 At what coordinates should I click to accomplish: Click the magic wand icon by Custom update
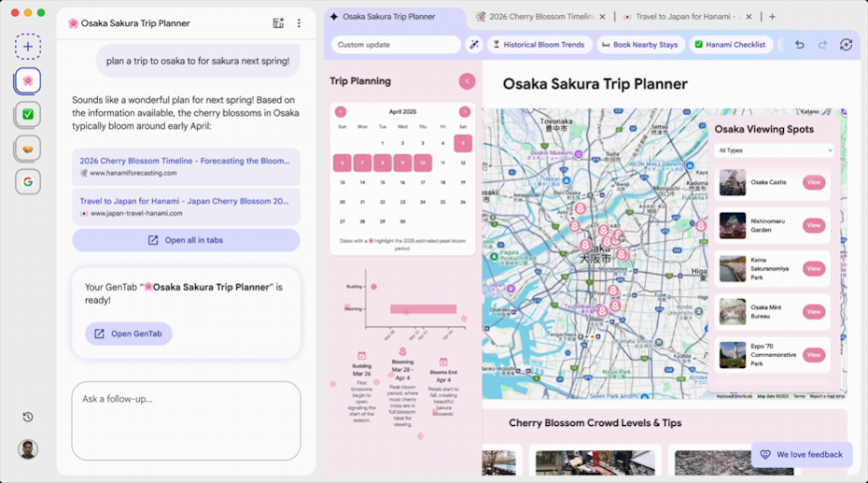click(x=474, y=45)
